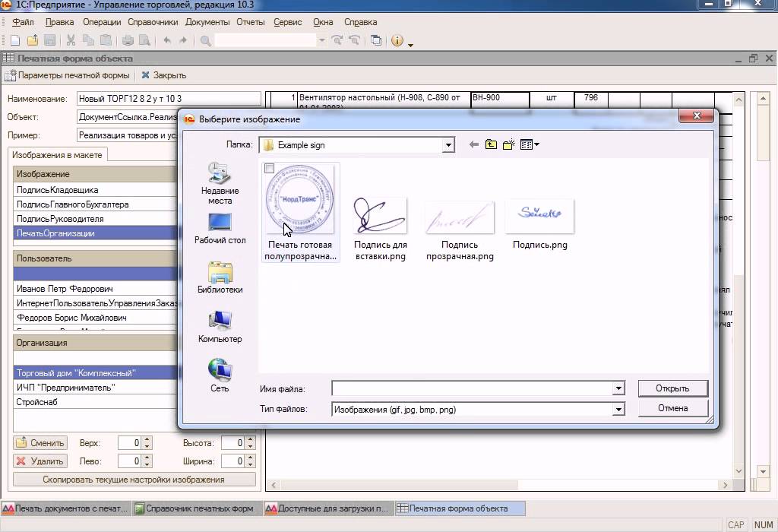Select ПодписьГлавногоБухгалтера row
778x532 pixels.
point(96,204)
